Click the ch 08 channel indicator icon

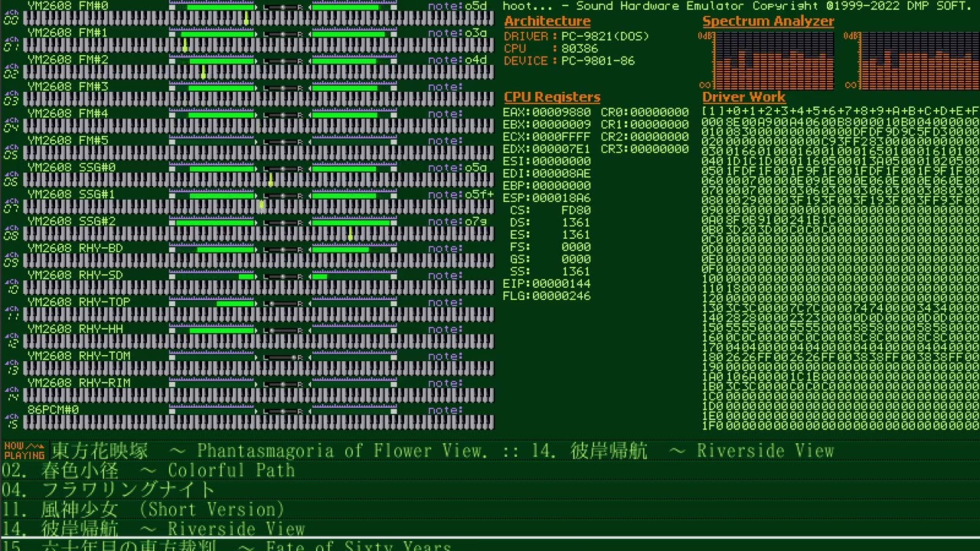tap(11, 233)
